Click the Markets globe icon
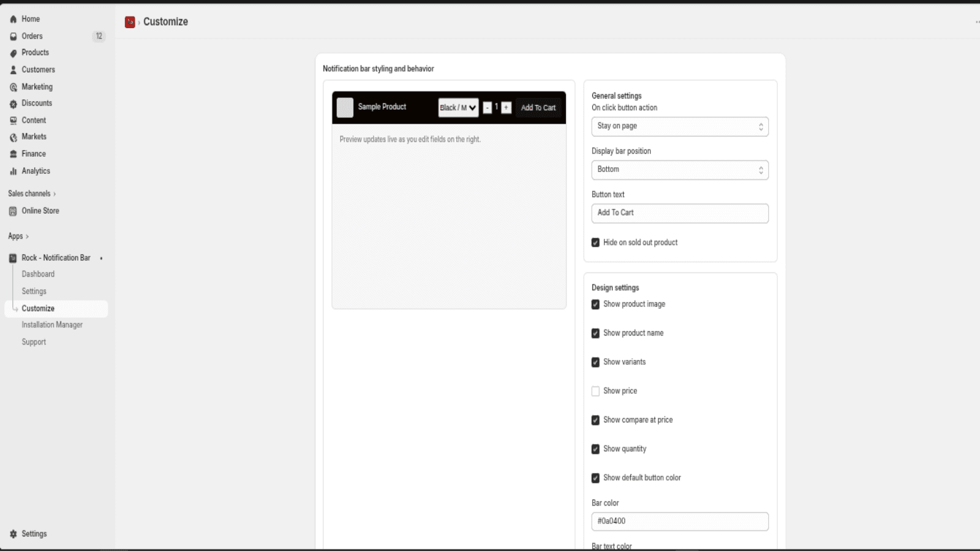980x551 pixels. pyautogui.click(x=13, y=138)
